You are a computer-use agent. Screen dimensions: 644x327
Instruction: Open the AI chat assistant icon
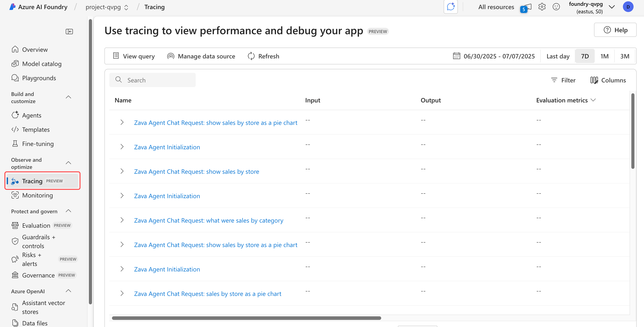point(451,7)
